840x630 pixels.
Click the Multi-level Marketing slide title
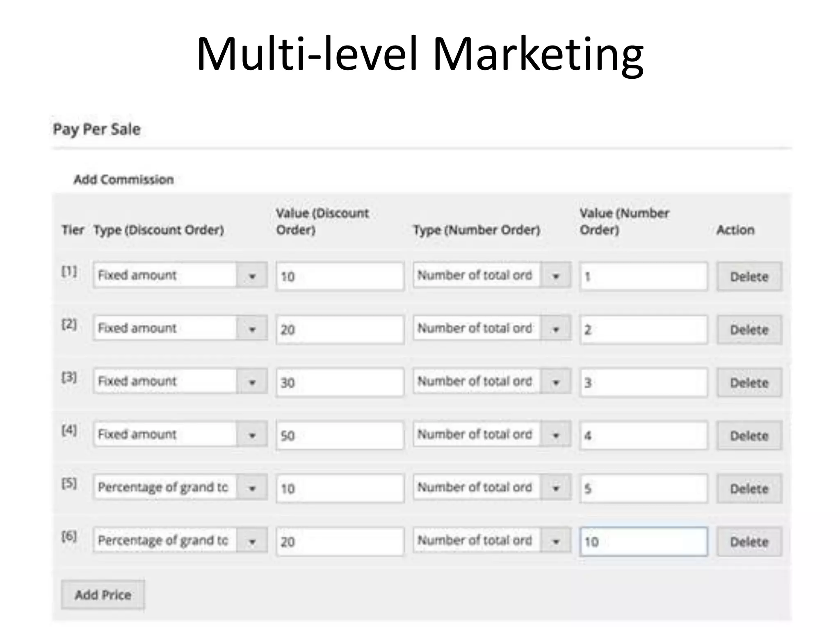420,55
